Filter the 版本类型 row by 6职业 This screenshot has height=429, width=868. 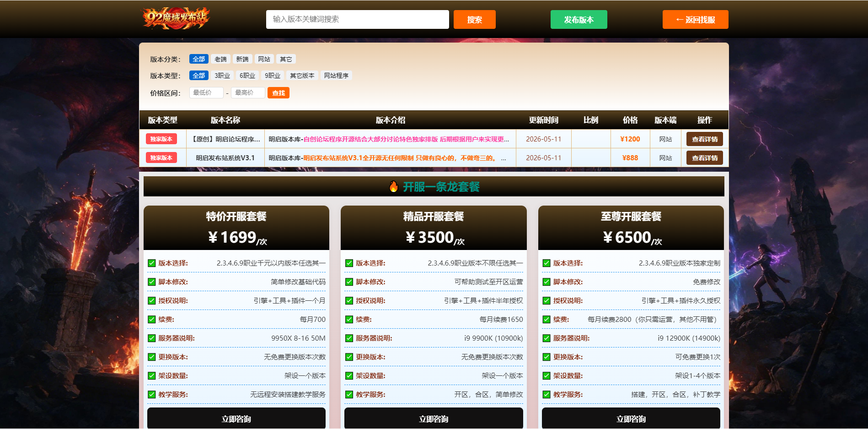[247, 76]
